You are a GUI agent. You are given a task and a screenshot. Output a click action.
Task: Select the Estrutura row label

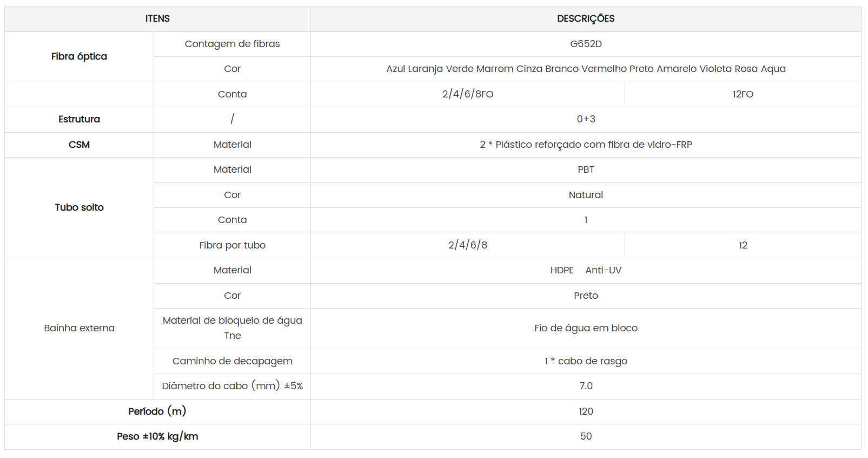[79, 120]
